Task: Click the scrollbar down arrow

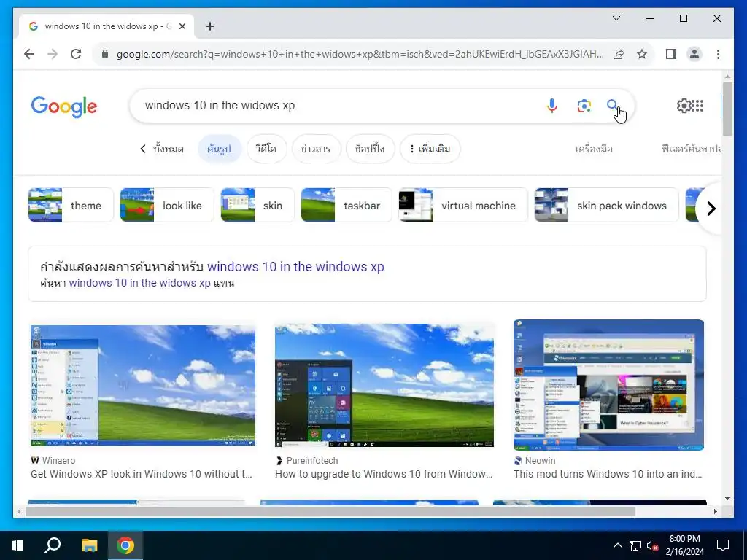Action: coord(727,499)
